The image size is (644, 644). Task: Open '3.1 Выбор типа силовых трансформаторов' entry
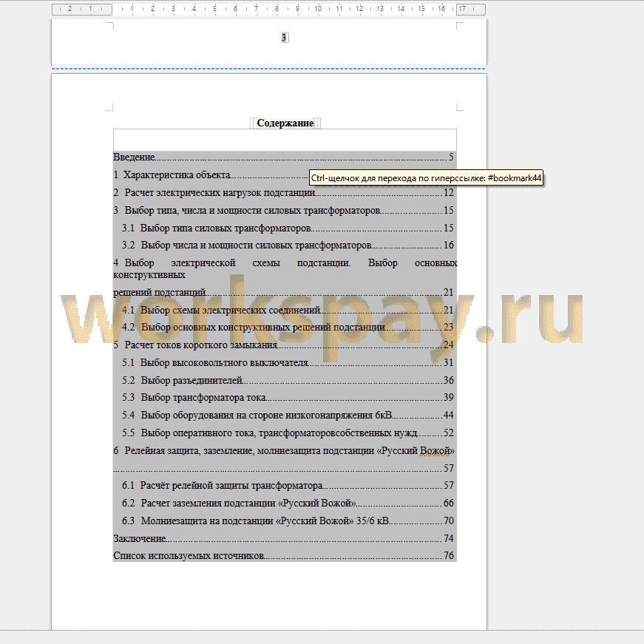288,228
